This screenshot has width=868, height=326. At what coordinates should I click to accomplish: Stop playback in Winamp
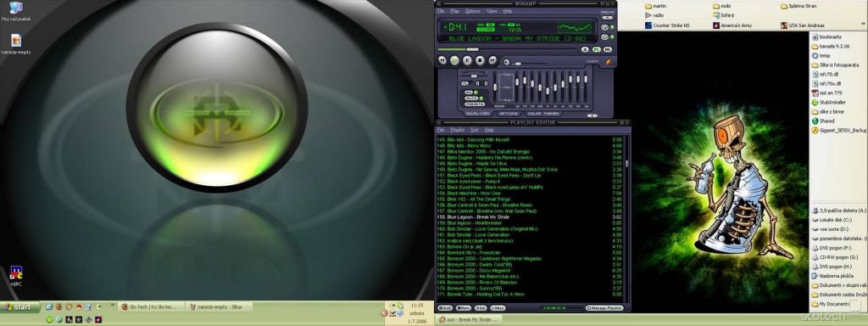click(480, 60)
